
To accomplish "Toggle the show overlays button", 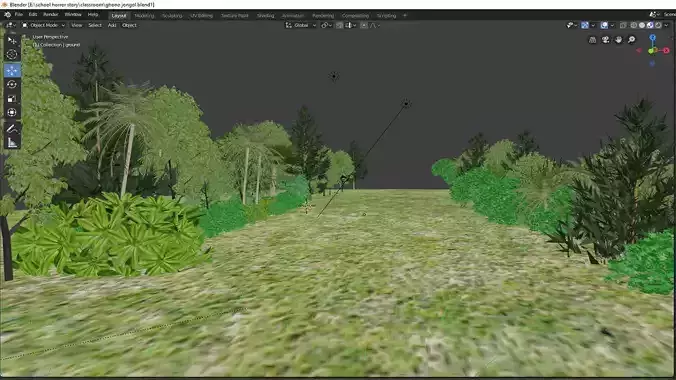I will (604, 25).
